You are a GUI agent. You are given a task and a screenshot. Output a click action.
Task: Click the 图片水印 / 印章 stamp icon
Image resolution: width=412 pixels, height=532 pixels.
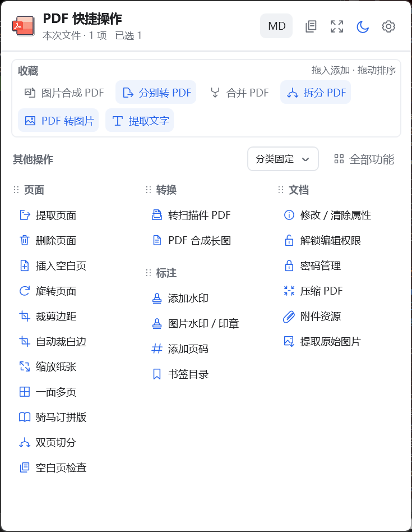click(157, 323)
